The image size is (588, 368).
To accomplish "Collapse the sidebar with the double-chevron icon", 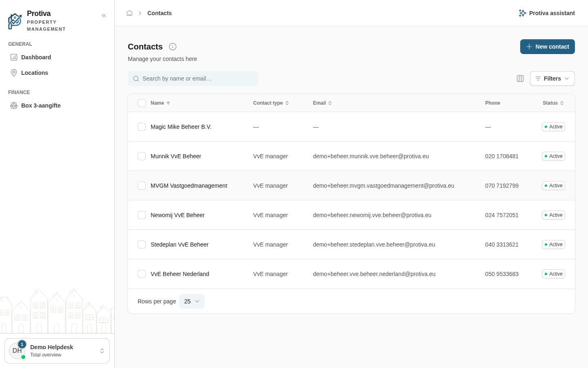I will (x=104, y=16).
